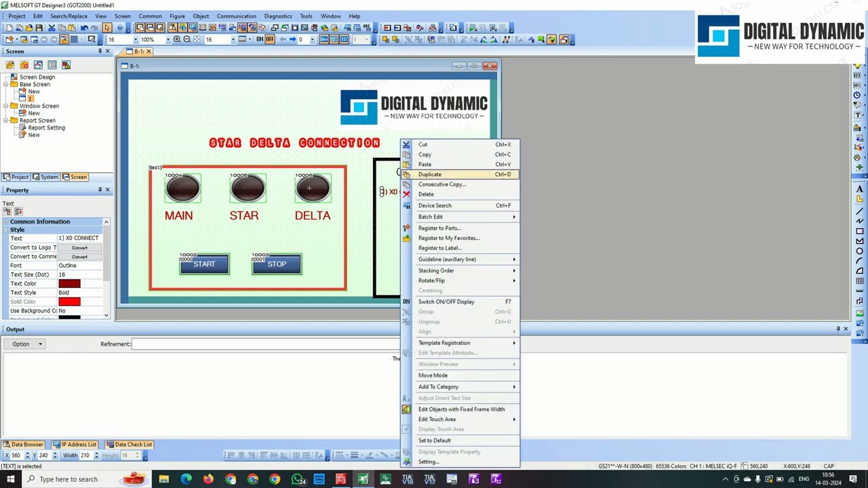Click the Cut scissors toolbar icon

(52, 28)
